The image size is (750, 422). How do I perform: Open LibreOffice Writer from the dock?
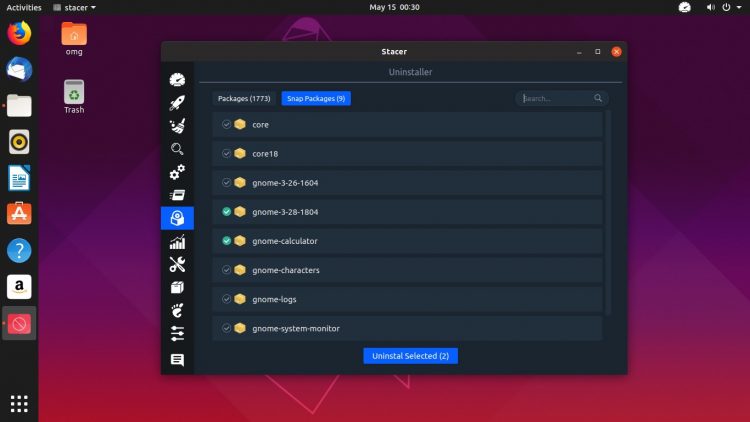coord(19,178)
